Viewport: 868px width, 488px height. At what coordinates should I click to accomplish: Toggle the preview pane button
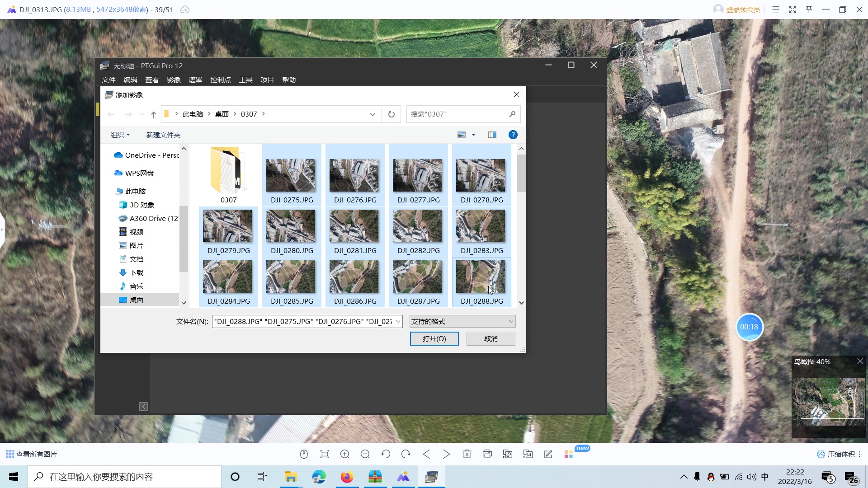point(492,135)
